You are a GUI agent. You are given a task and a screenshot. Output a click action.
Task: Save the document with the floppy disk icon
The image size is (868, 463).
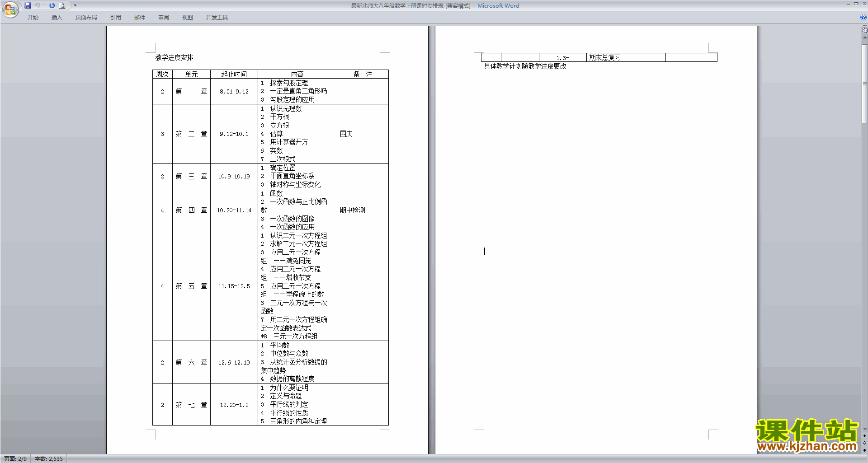(x=28, y=5)
